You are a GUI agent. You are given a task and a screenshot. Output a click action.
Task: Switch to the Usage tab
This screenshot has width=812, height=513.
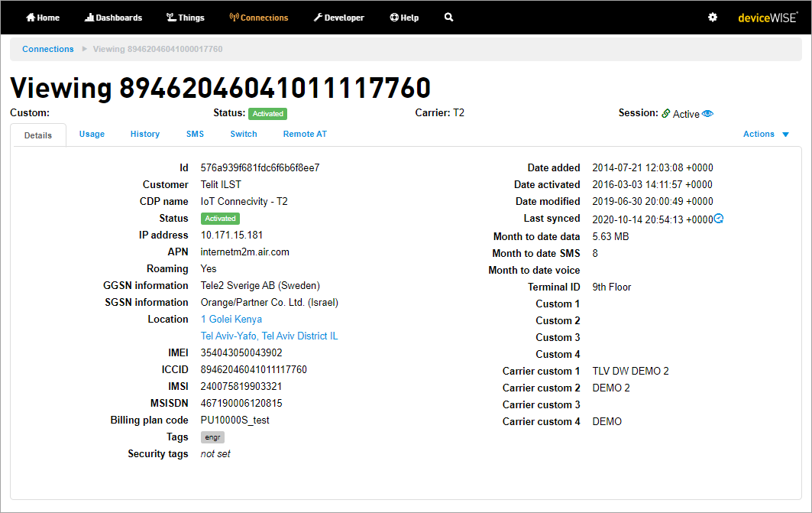[92, 134]
